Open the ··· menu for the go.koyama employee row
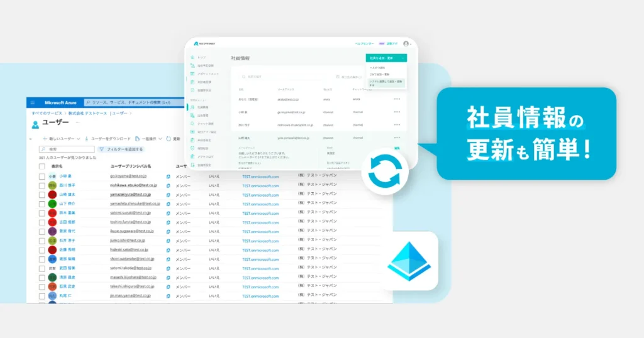 tap(397, 112)
